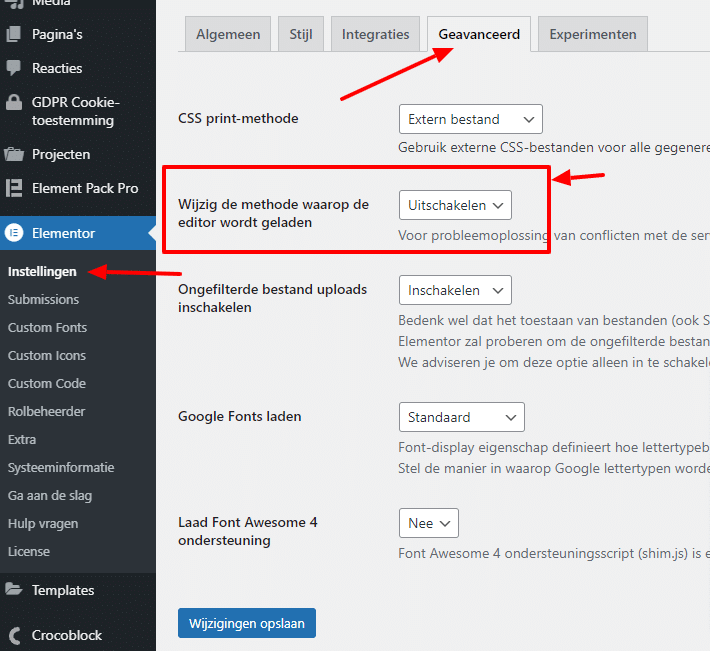
Task: Click the Element Pack Pro icon
Action: pos(14,188)
